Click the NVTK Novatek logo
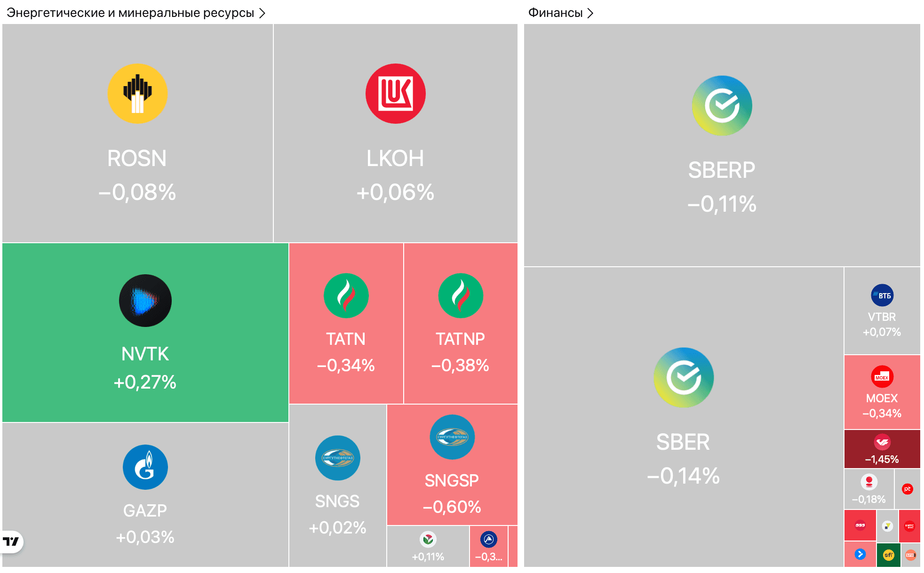Viewport: 924px width, 573px height. tap(145, 301)
